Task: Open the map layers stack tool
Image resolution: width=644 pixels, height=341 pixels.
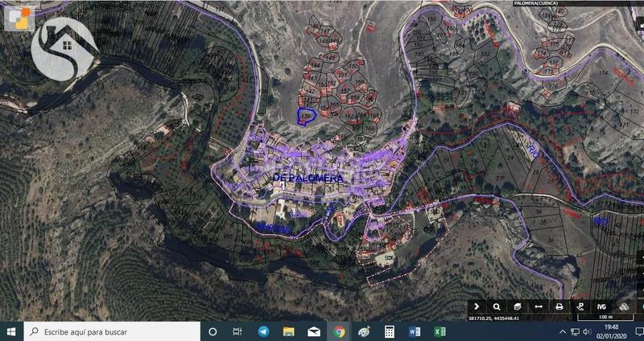Action: pos(518,306)
